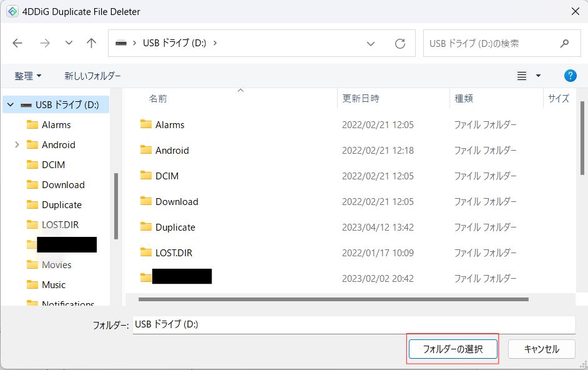Click the Refresh icon beside address bar
This screenshot has width=588, height=370.
click(400, 43)
